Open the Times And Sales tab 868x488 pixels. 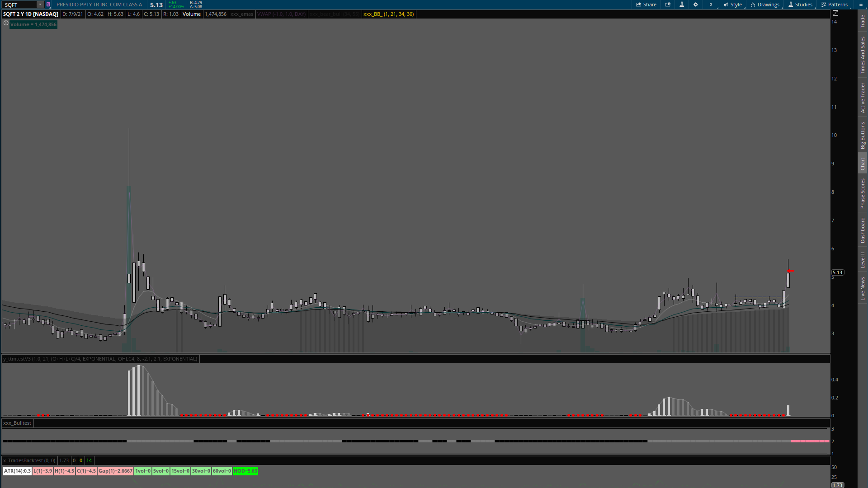pos(863,56)
